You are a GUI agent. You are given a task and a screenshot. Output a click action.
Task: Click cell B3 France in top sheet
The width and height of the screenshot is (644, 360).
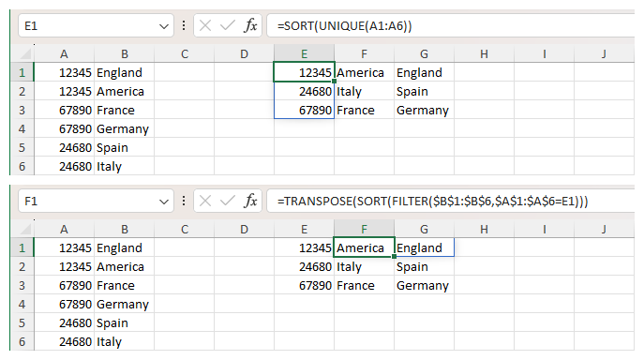pyautogui.click(x=125, y=110)
